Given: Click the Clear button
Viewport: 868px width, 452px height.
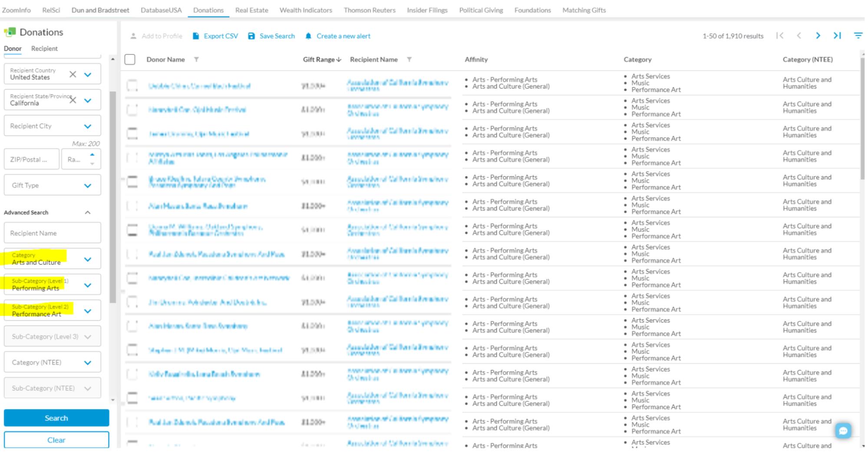Looking at the screenshot, I should coord(56,440).
